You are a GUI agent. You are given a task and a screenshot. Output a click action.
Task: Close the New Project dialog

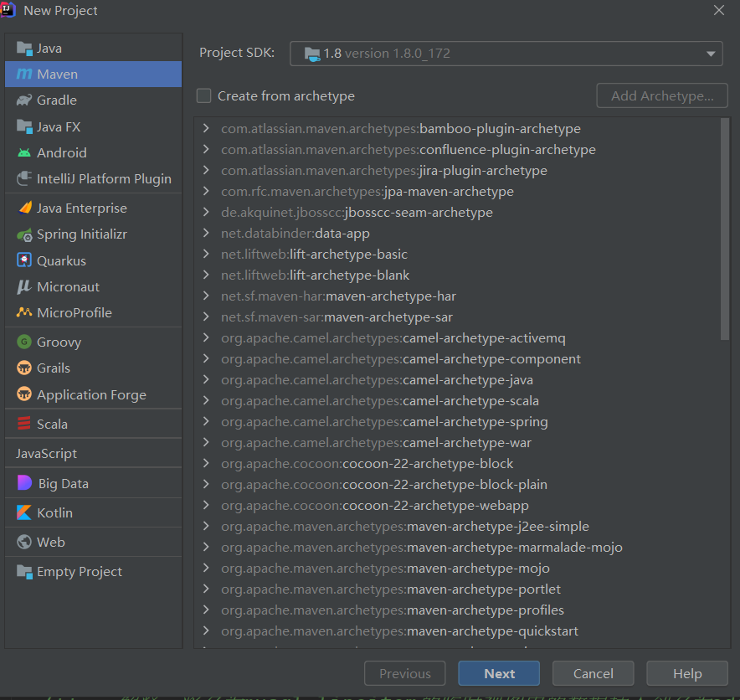point(719,10)
